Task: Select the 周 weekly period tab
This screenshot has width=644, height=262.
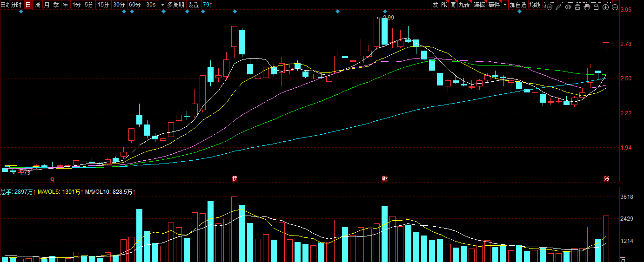Action: click(38, 5)
